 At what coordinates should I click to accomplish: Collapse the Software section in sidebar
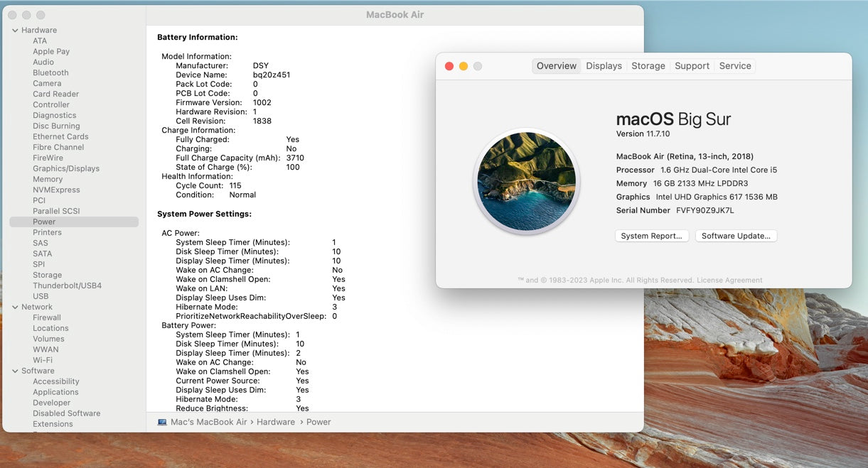tap(15, 371)
